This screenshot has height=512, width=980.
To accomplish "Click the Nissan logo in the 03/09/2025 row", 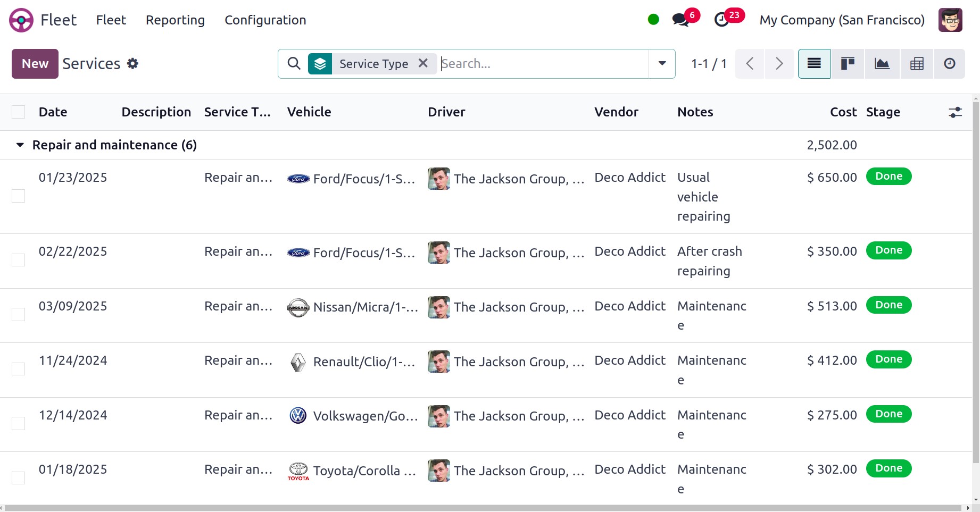I will click(298, 307).
